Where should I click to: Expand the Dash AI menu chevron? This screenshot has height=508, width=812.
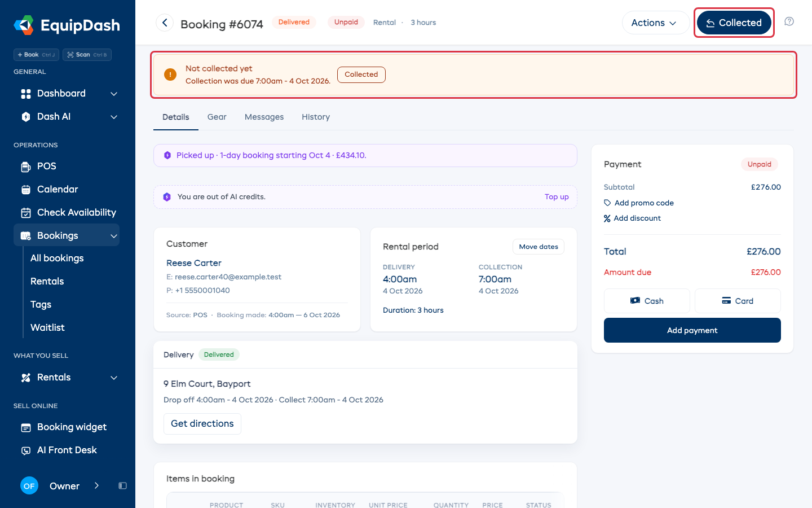(x=114, y=117)
